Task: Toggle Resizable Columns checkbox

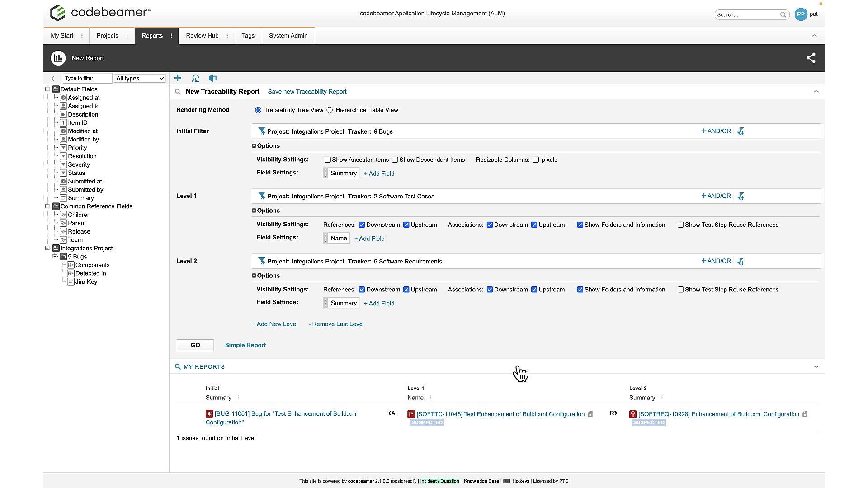Action: tap(536, 160)
